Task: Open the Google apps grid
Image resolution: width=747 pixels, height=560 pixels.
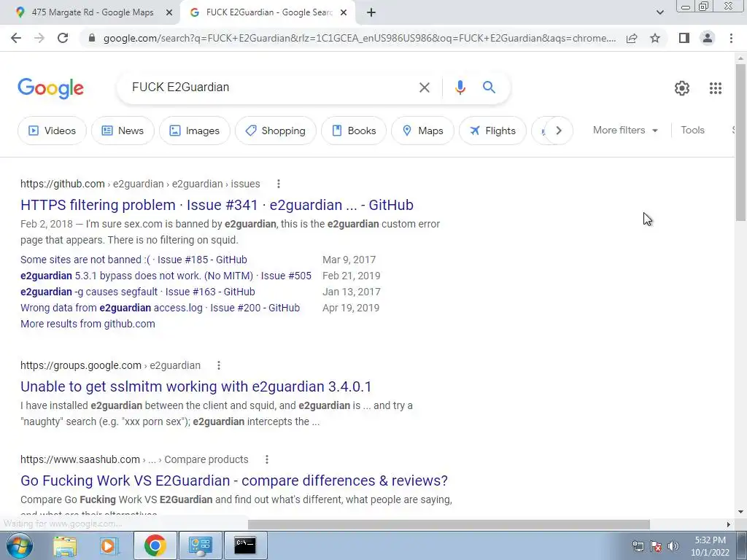Action: tap(715, 88)
